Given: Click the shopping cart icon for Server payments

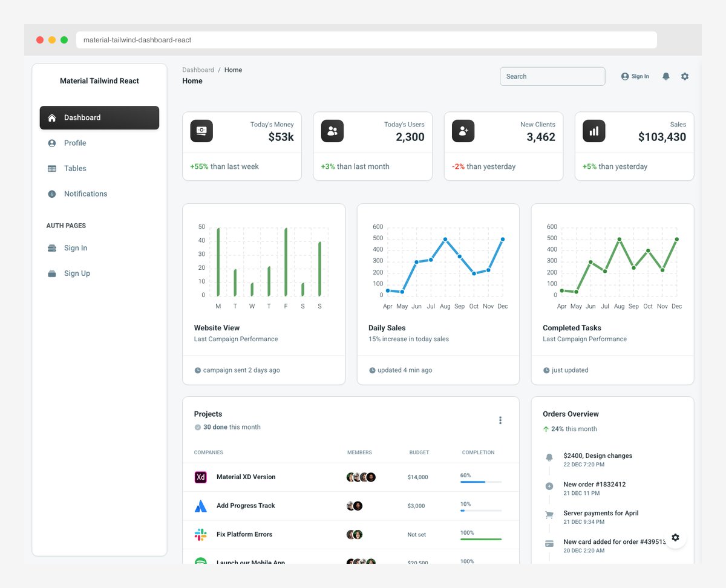Looking at the screenshot, I should pos(549,514).
